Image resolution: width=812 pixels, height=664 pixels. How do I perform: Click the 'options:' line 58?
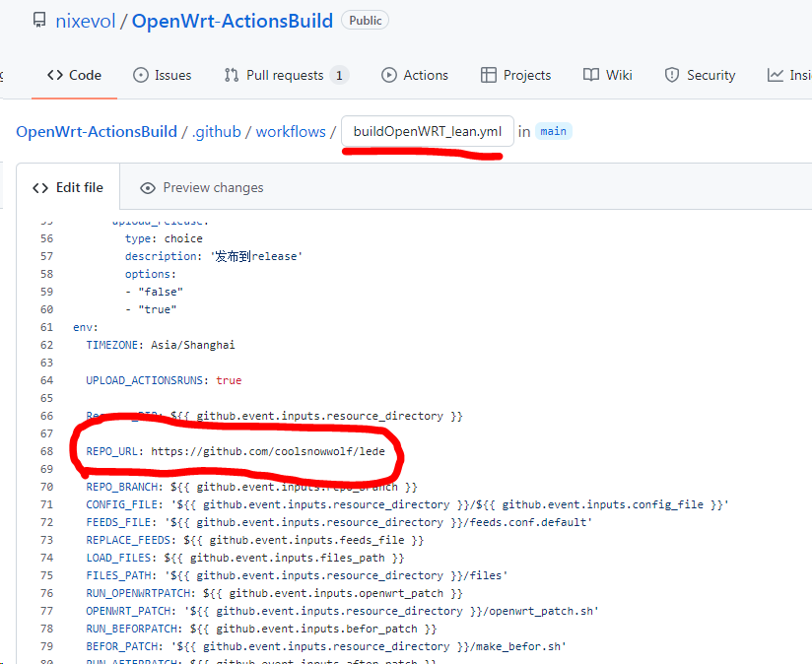click(x=151, y=274)
